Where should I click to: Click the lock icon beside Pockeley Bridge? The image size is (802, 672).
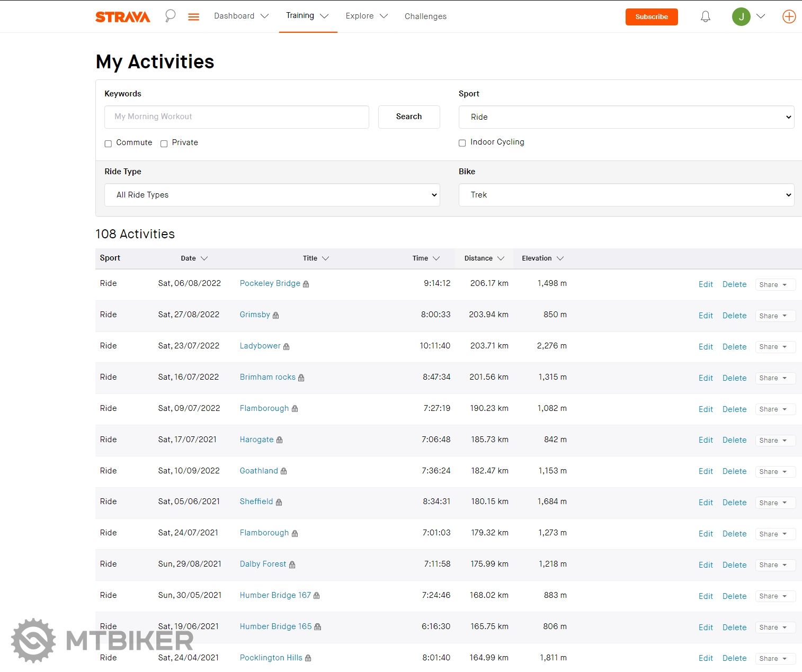(x=306, y=284)
